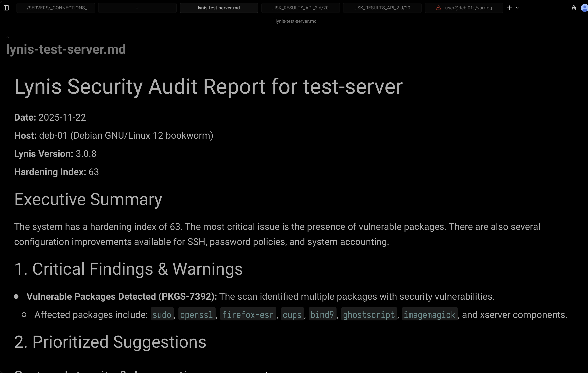Open the Warp AI agent icon

pyautogui.click(x=574, y=8)
